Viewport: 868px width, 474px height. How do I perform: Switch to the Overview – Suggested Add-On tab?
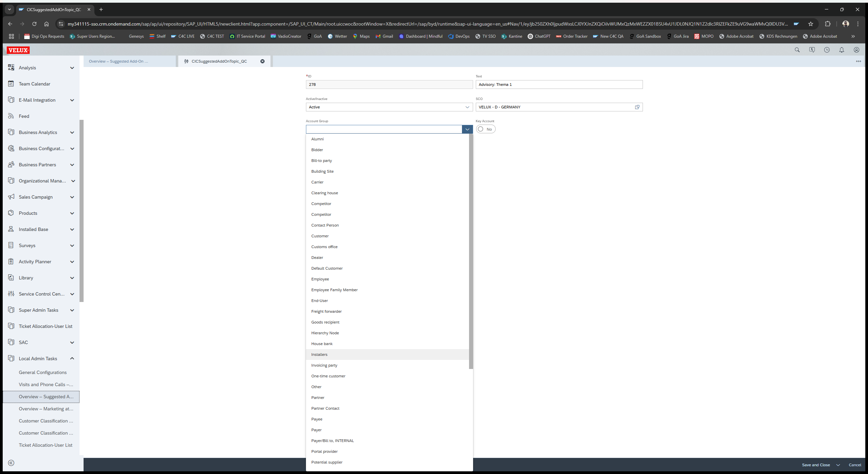click(130, 61)
